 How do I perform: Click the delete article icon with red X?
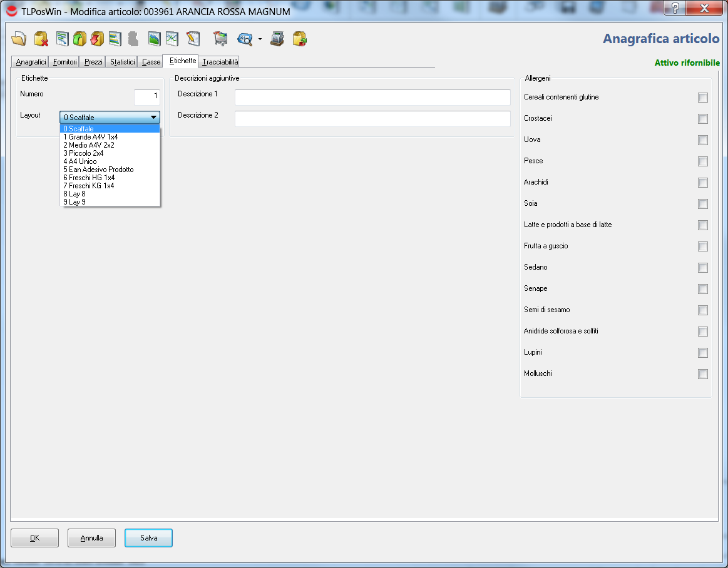41,39
